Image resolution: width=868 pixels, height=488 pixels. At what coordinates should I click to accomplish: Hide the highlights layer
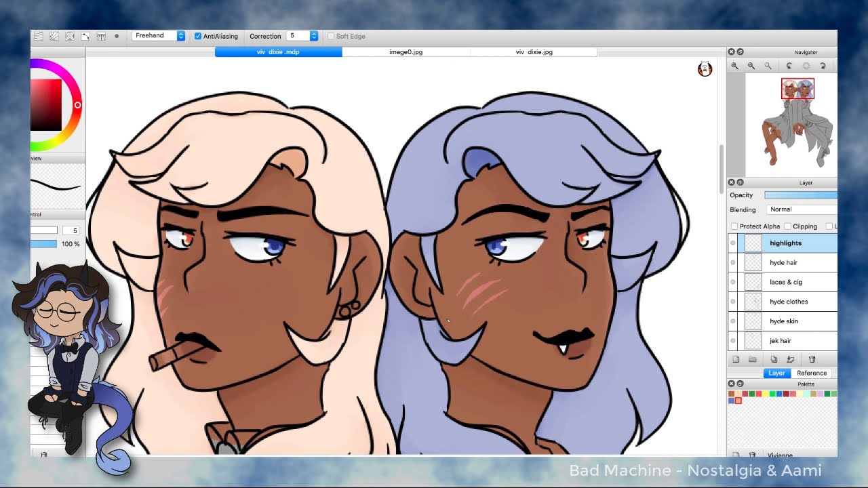(733, 243)
